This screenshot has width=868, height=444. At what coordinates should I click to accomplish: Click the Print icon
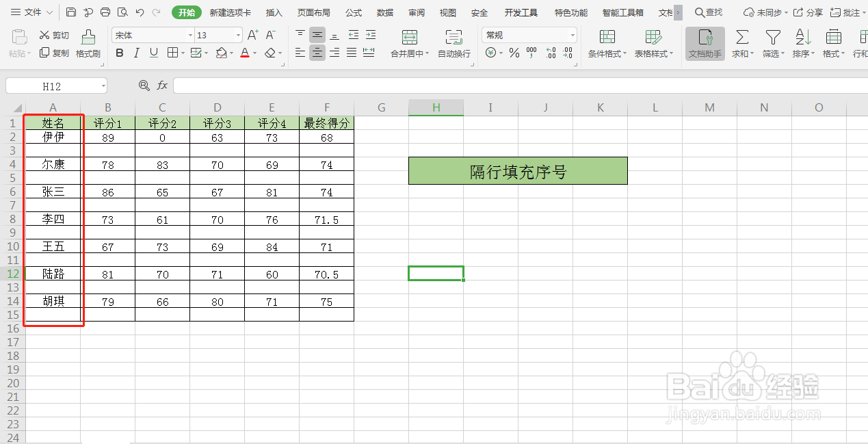coord(105,12)
